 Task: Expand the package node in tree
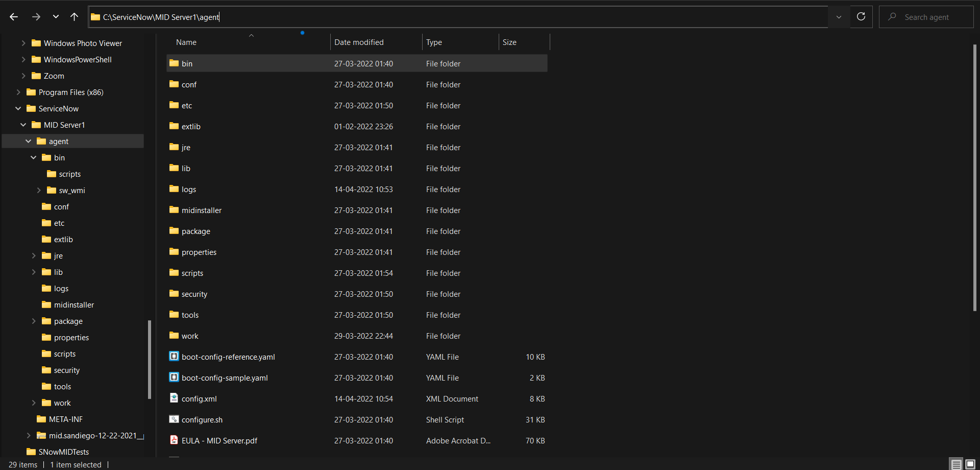click(34, 321)
